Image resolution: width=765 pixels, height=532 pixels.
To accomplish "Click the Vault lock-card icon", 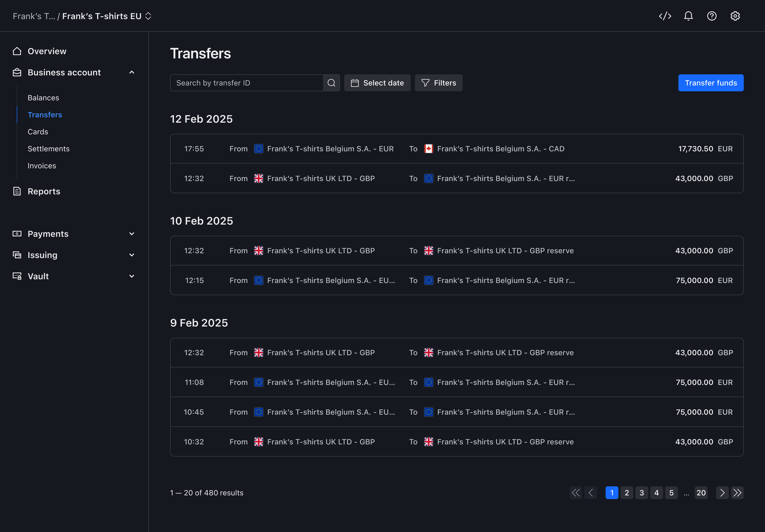I will pos(17,276).
